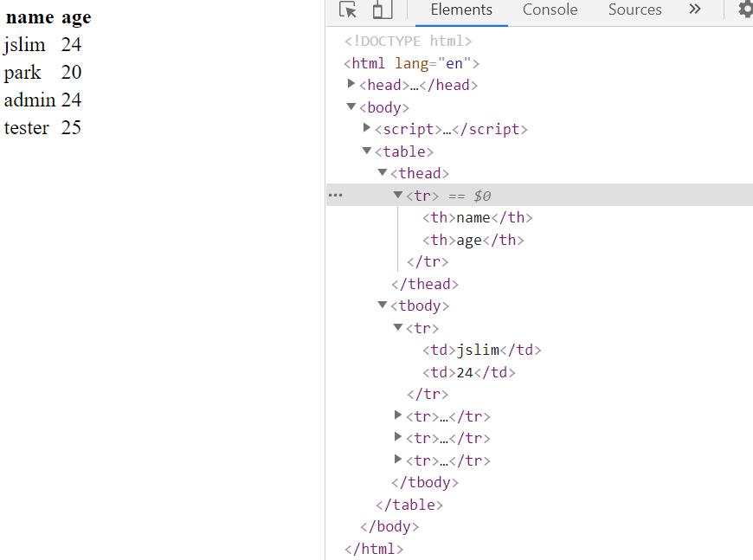Collapse the body element node
This screenshot has height=560, width=753.
[351, 106]
